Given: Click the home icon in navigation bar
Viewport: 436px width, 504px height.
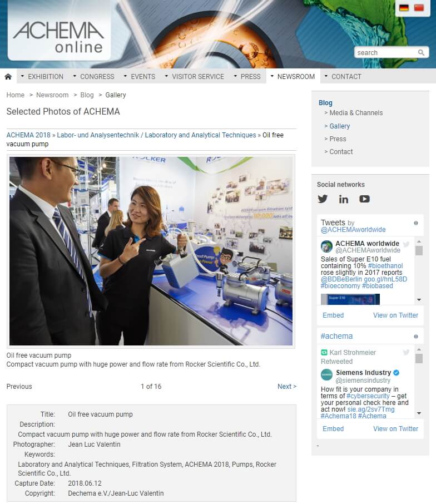Looking at the screenshot, I should [8, 77].
